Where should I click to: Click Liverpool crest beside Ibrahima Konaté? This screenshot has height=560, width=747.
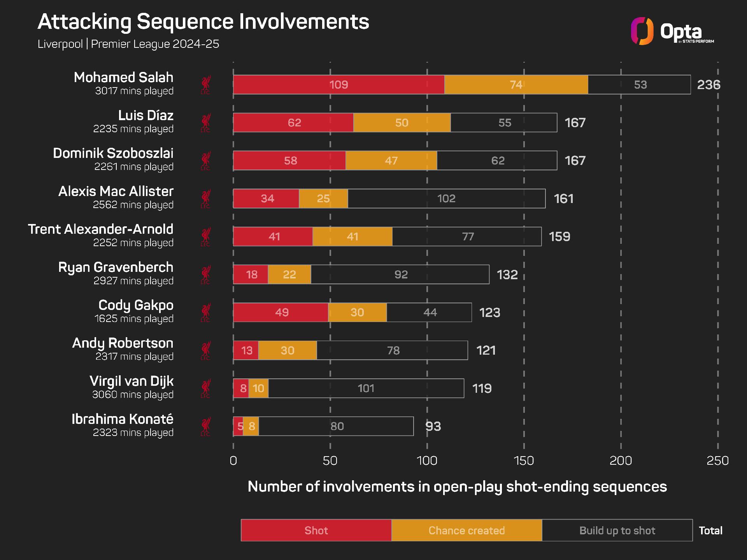[205, 427]
